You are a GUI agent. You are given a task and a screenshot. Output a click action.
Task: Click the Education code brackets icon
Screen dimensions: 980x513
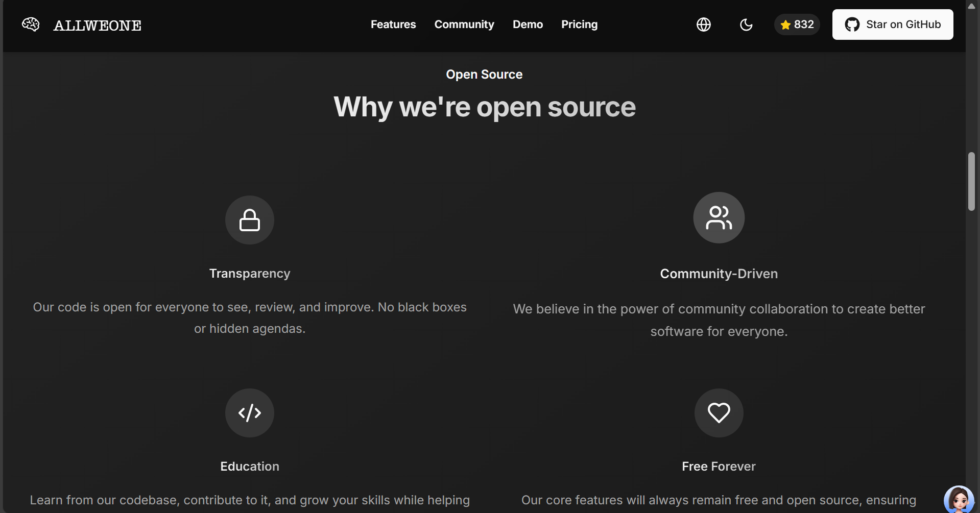point(250,413)
